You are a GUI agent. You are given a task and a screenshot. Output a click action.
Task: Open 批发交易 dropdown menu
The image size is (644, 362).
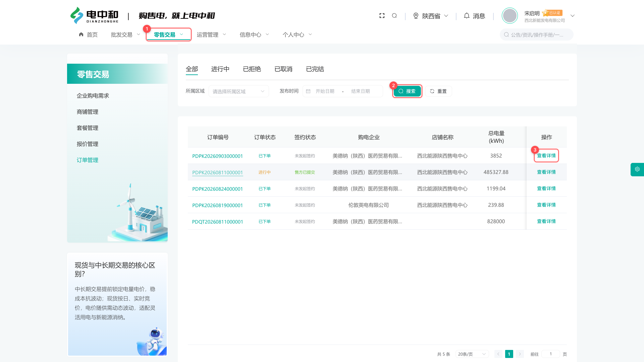point(125,35)
